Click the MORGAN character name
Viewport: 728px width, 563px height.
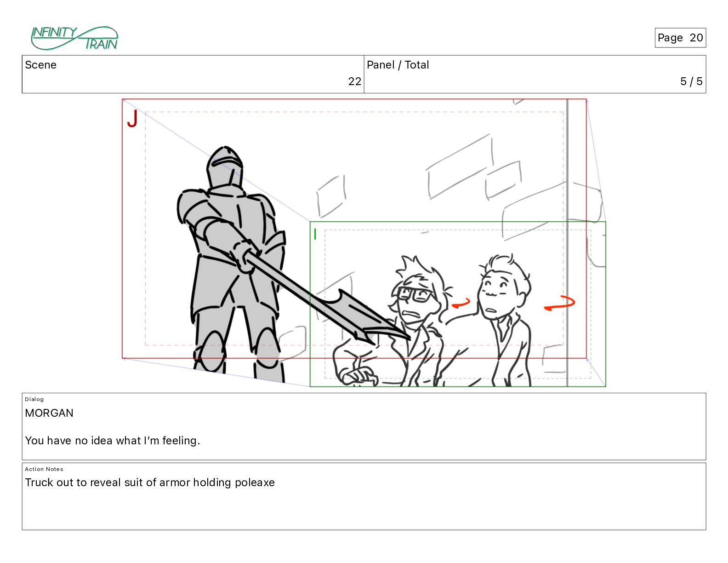point(49,413)
